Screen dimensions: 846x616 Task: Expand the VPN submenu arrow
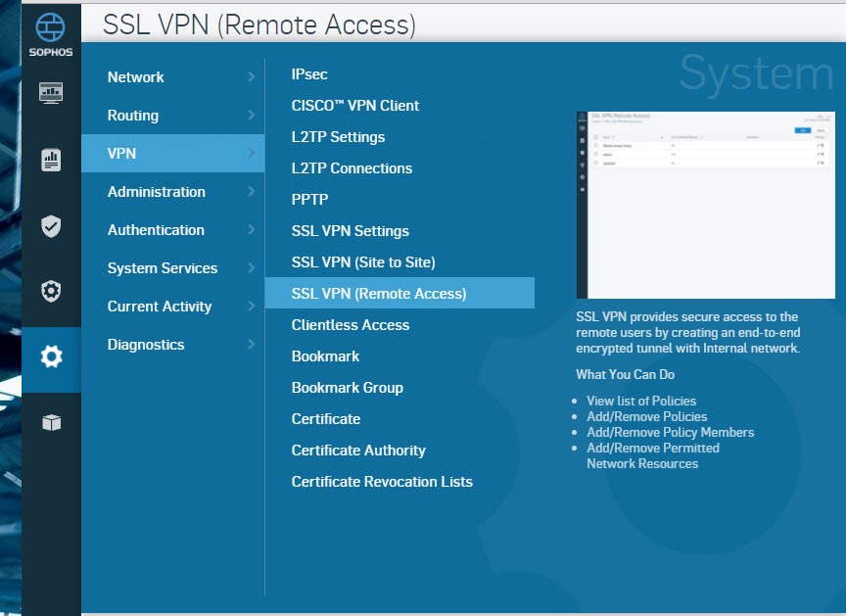tap(252, 153)
